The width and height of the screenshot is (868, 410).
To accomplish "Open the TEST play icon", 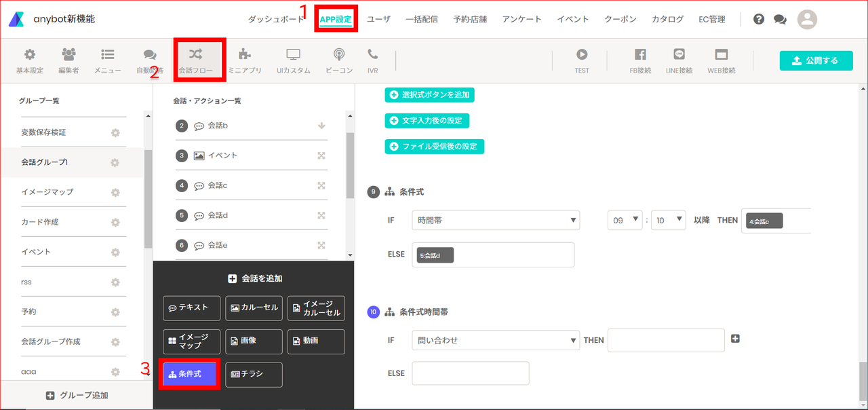I will pyautogui.click(x=582, y=54).
